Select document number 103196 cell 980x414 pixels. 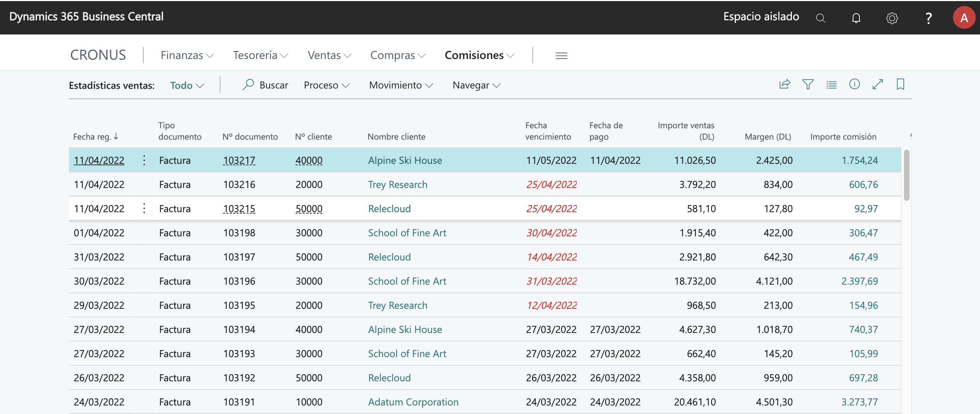click(239, 281)
